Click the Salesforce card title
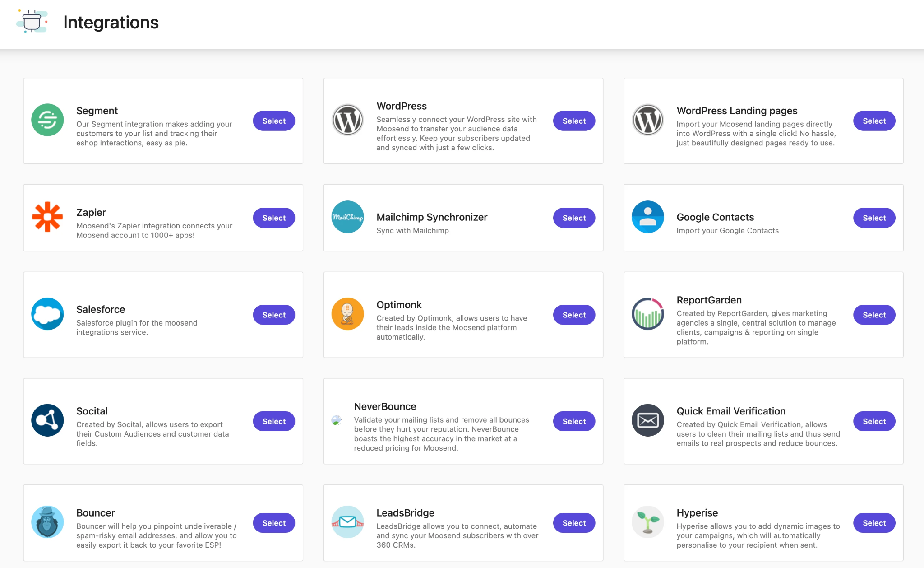The image size is (924, 568). click(x=101, y=309)
